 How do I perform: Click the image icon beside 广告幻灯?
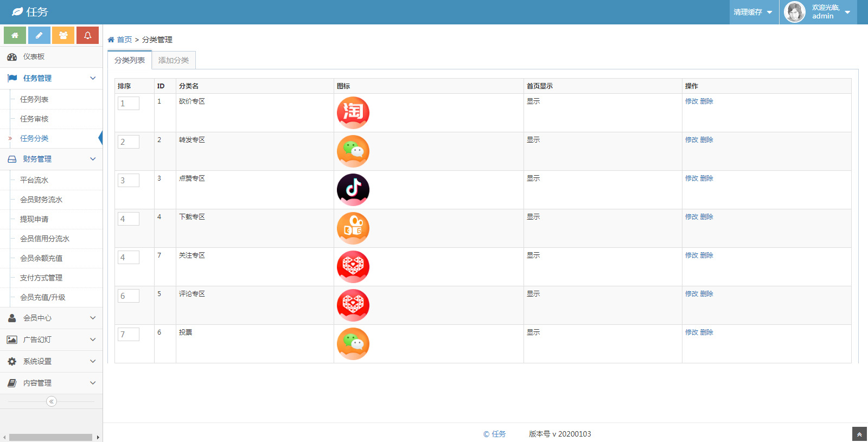12,339
